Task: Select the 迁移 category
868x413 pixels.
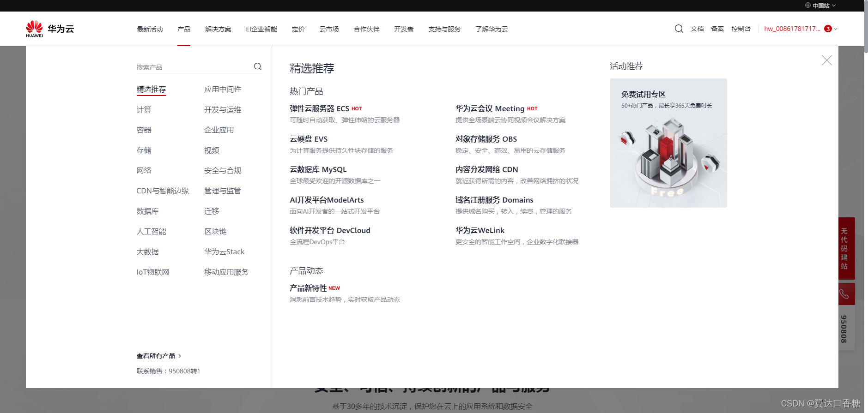Action: click(212, 211)
